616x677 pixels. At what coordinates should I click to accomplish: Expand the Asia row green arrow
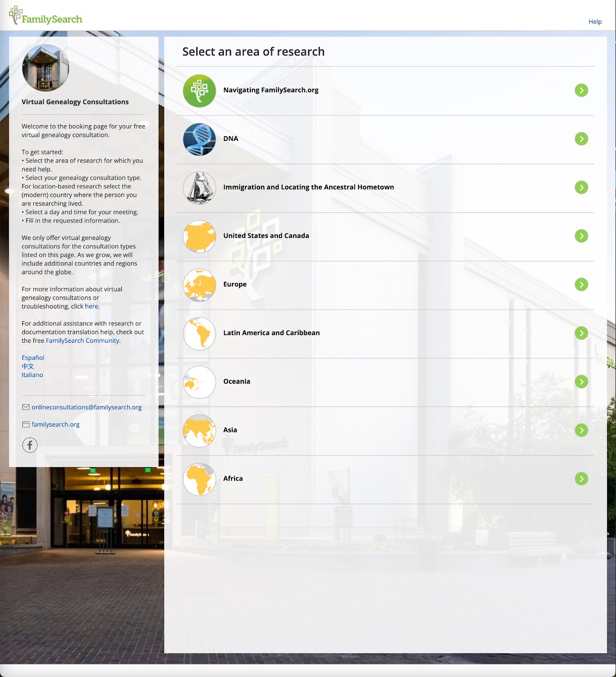coord(581,430)
